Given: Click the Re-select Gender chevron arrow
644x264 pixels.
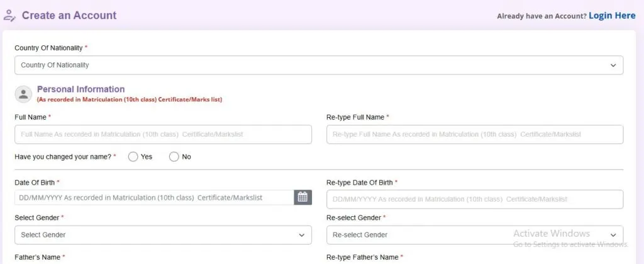Looking at the screenshot, I should (x=613, y=235).
